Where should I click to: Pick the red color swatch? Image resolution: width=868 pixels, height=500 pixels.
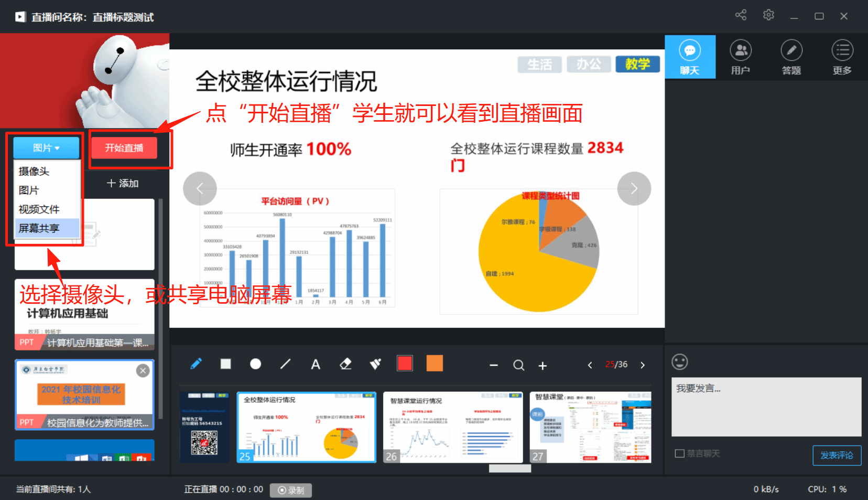pos(405,364)
